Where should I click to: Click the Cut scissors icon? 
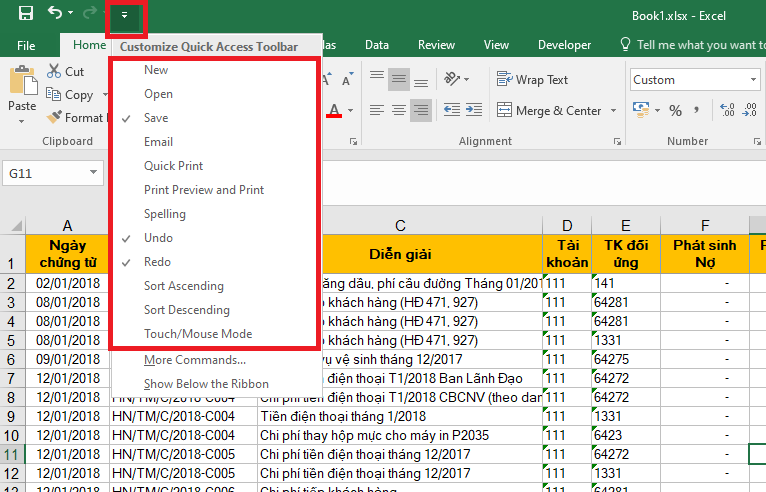click(54, 71)
